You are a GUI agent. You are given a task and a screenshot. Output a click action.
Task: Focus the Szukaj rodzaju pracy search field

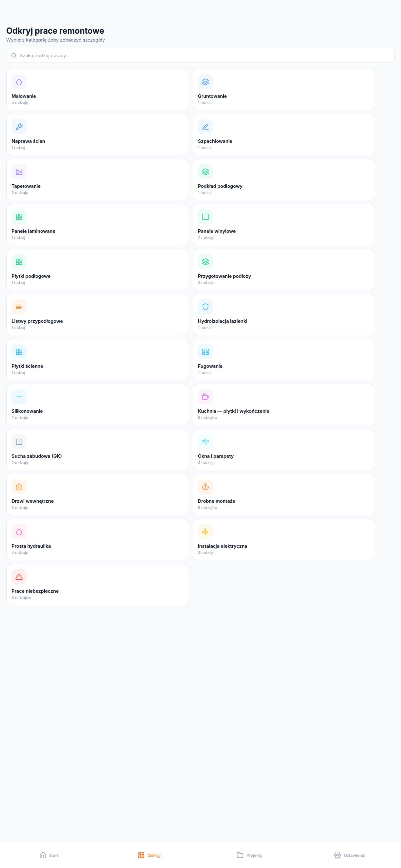200,55
